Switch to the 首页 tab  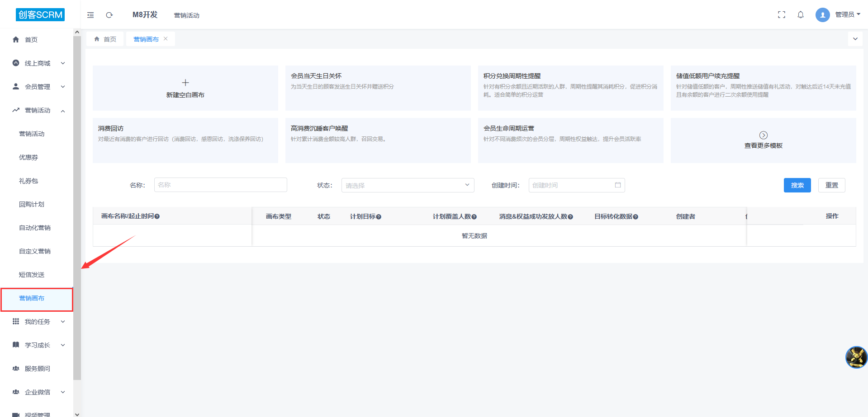click(x=105, y=39)
